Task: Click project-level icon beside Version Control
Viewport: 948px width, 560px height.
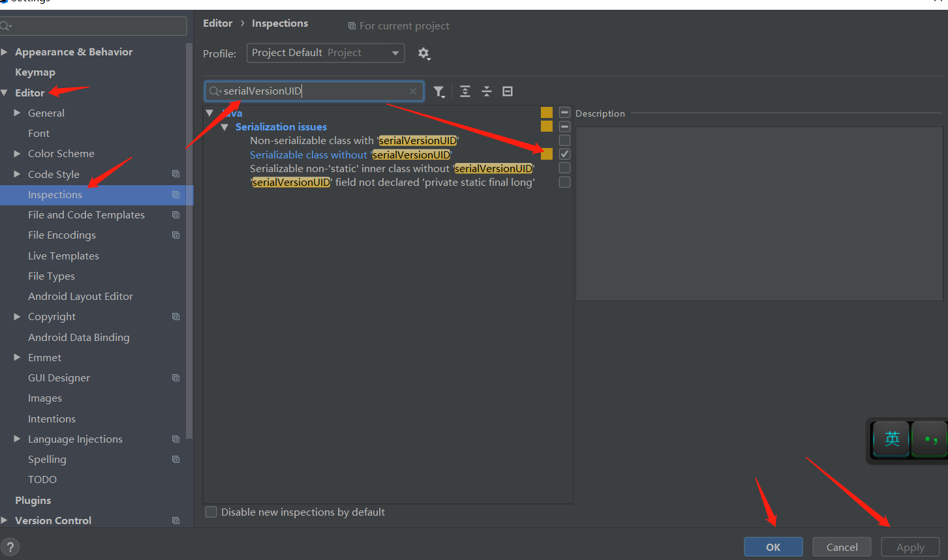Action: (x=176, y=520)
